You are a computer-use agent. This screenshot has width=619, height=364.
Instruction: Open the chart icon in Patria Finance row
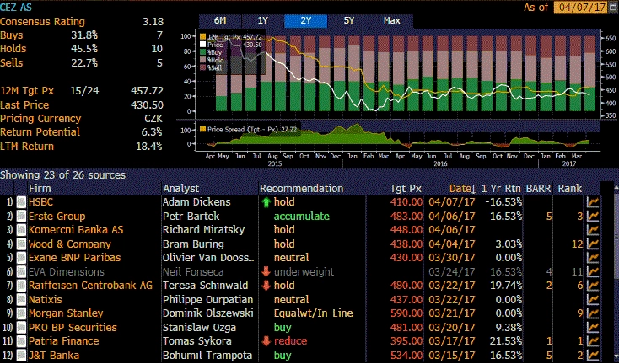click(593, 341)
